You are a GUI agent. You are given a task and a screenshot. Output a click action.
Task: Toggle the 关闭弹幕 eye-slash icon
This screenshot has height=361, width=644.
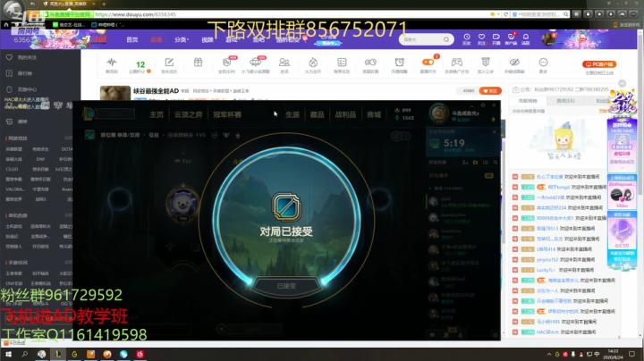[x=514, y=64]
